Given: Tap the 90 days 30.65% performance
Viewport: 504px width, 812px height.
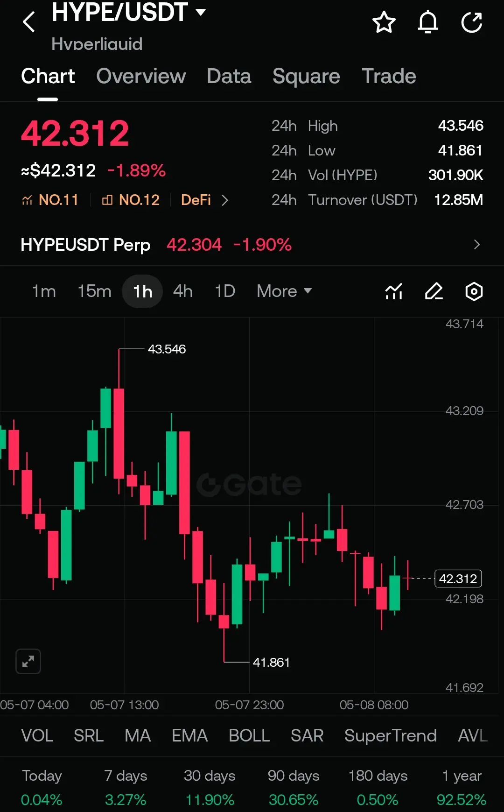Looking at the screenshot, I should point(294,788).
